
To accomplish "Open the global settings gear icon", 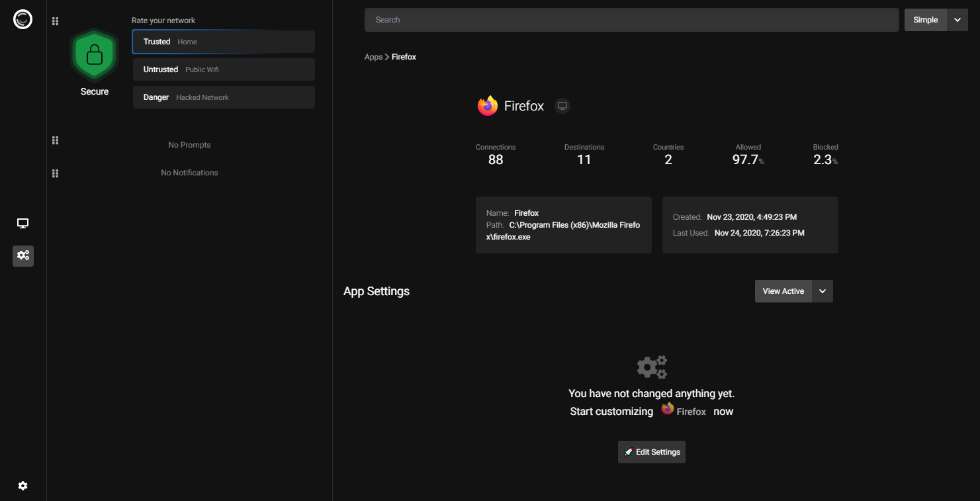I will click(x=22, y=486).
